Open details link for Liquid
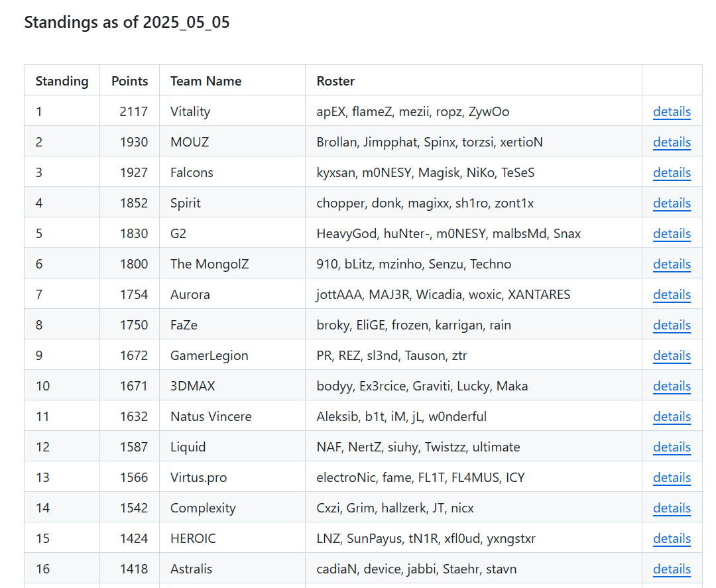Image resolution: width=716 pixels, height=588 pixels. pyautogui.click(x=672, y=447)
